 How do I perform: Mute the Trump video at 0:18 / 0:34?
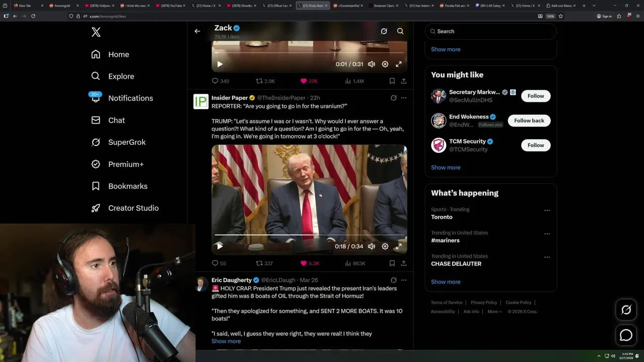(371, 246)
